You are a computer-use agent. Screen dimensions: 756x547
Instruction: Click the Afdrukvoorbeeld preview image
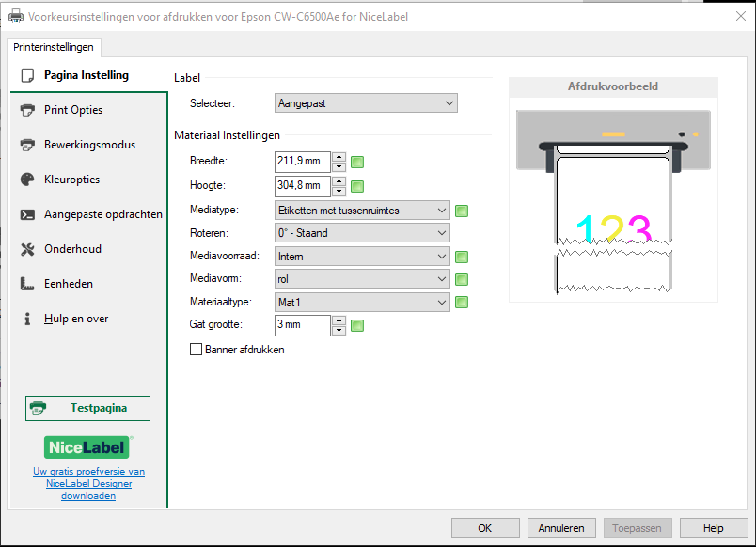(x=613, y=201)
